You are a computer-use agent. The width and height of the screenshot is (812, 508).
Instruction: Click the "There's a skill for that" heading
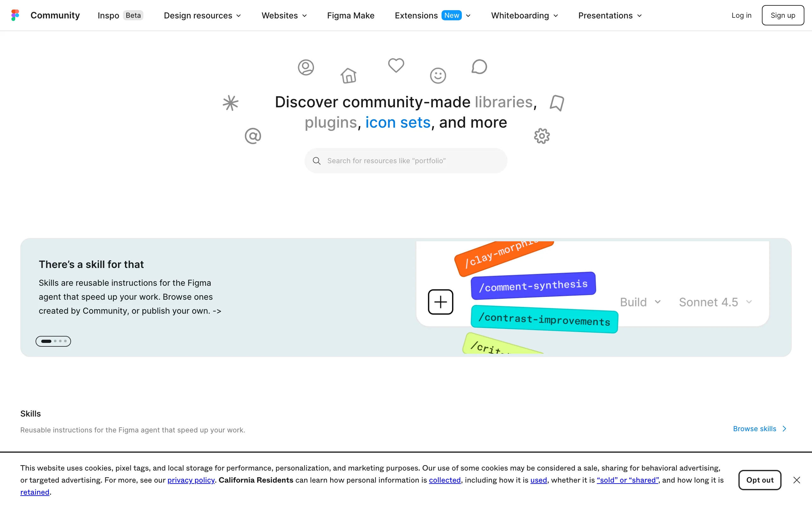coord(91,264)
